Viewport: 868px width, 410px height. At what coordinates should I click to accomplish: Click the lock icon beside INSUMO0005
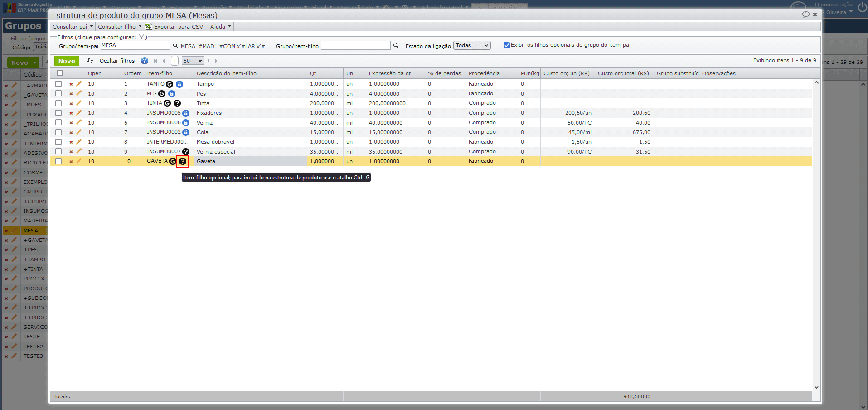click(186, 113)
